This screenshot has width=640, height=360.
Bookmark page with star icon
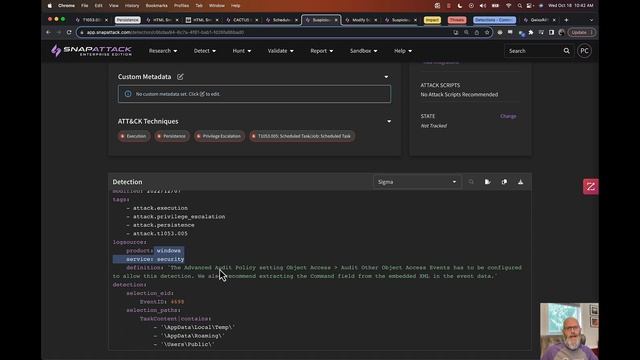tap(487, 32)
